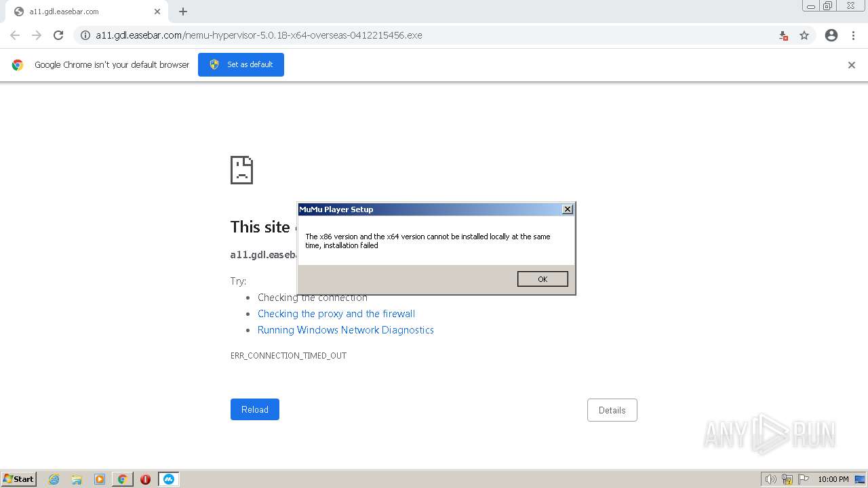Click the ERR_CONNECTION_TIMED_OUT text
The image size is (868, 488).
coord(288,355)
